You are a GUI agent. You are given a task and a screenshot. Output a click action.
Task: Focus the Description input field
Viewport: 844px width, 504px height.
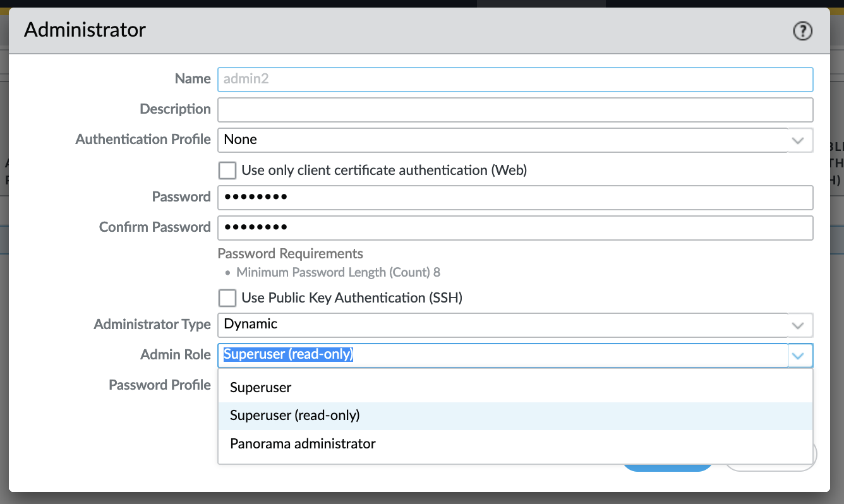(x=515, y=109)
